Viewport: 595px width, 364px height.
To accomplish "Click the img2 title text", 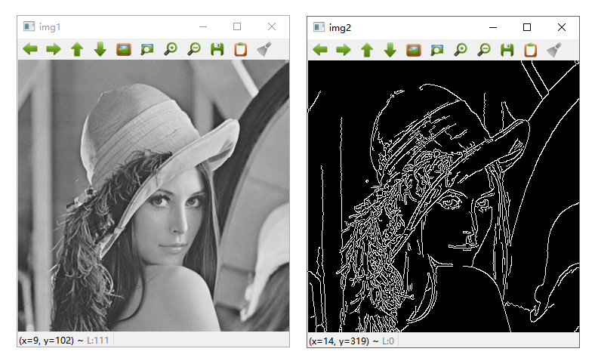I will [x=340, y=28].
